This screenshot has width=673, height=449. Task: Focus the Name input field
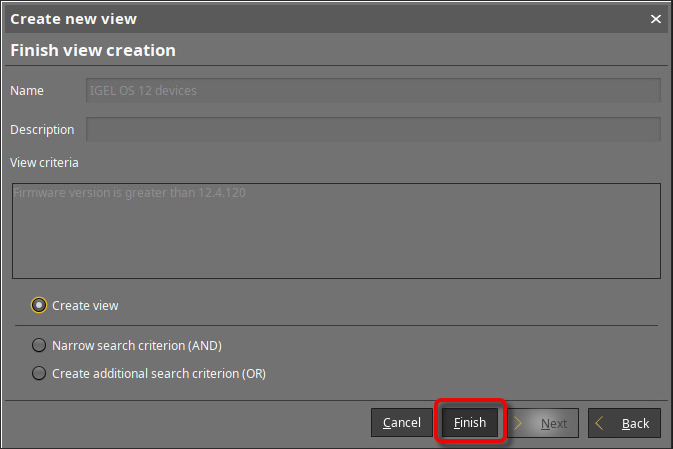click(373, 90)
